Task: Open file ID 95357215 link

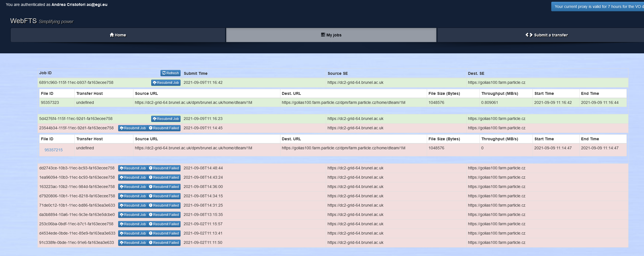Action: pos(54,150)
